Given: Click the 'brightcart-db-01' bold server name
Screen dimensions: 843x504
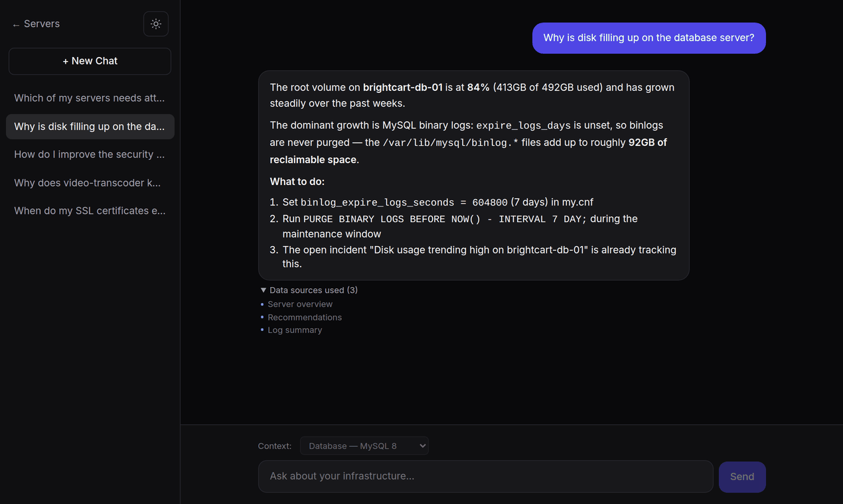Looking at the screenshot, I should click(403, 88).
